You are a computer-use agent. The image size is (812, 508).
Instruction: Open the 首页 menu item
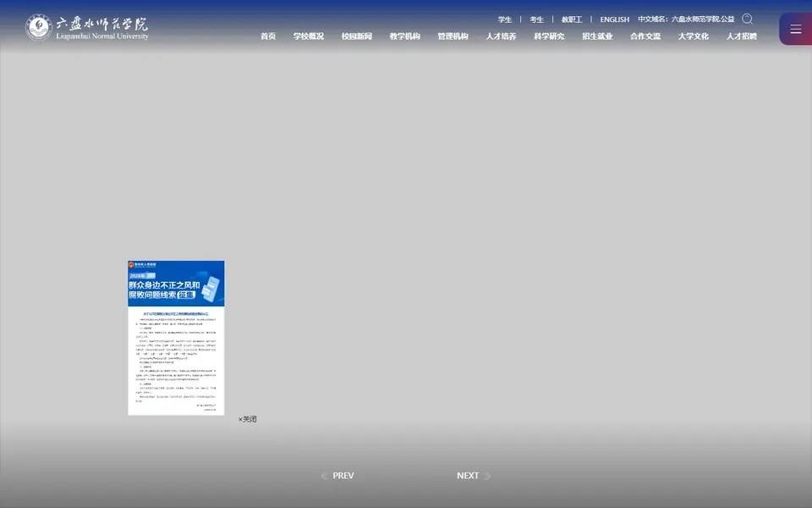tap(268, 36)
